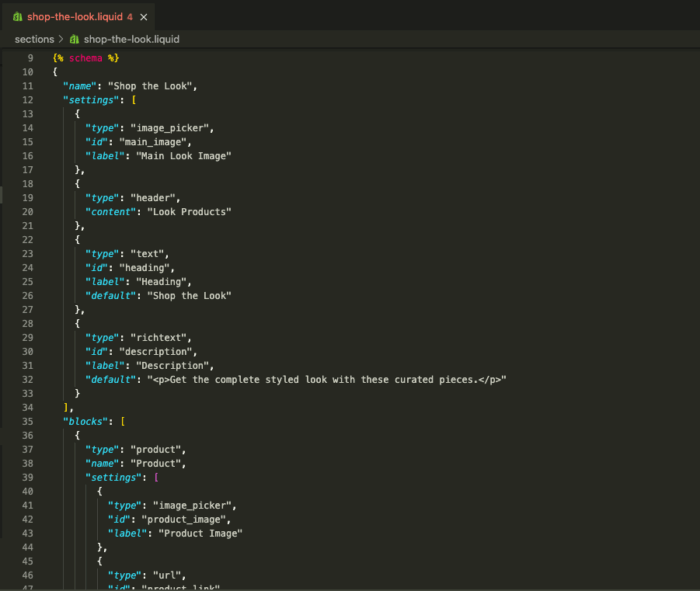The width and height of the screenshot is (700, 591).
Task: Click the default paragraph text on line 32
Action: [x=327, y=379]
